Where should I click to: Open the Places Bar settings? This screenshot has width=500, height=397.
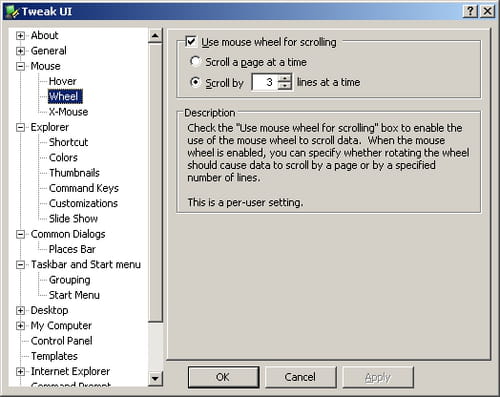(x=72, y=249)
